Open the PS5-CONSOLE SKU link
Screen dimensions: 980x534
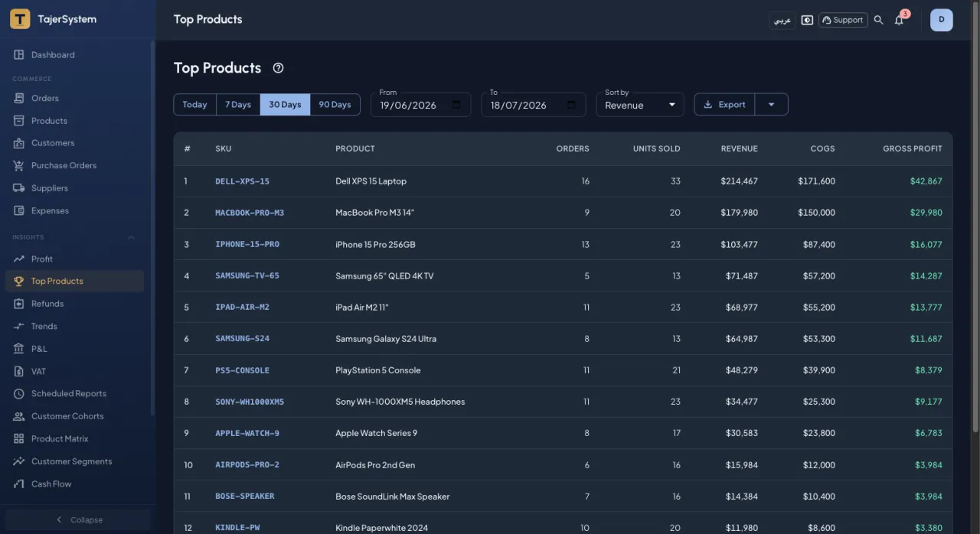[x=242, y=370]
